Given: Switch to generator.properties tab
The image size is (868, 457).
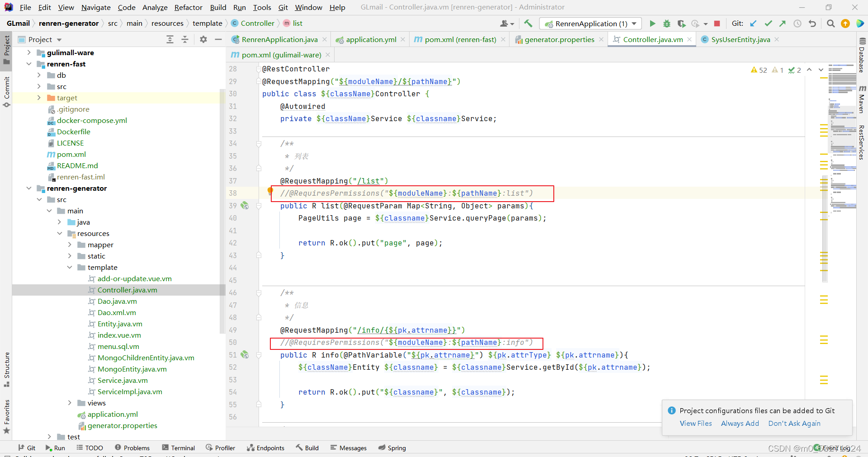Looking at the screenshot, I should 559,40.
